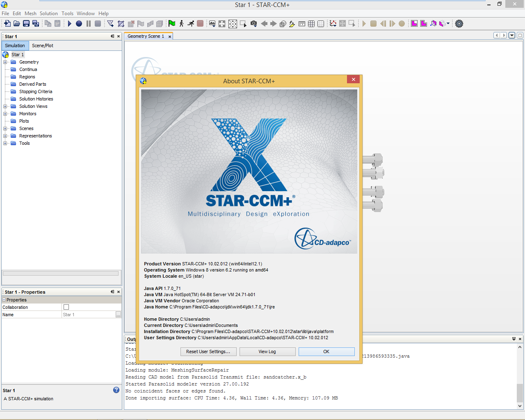Expand the Solution Views node
Screen dimensions: 525x420
point(5,107)
